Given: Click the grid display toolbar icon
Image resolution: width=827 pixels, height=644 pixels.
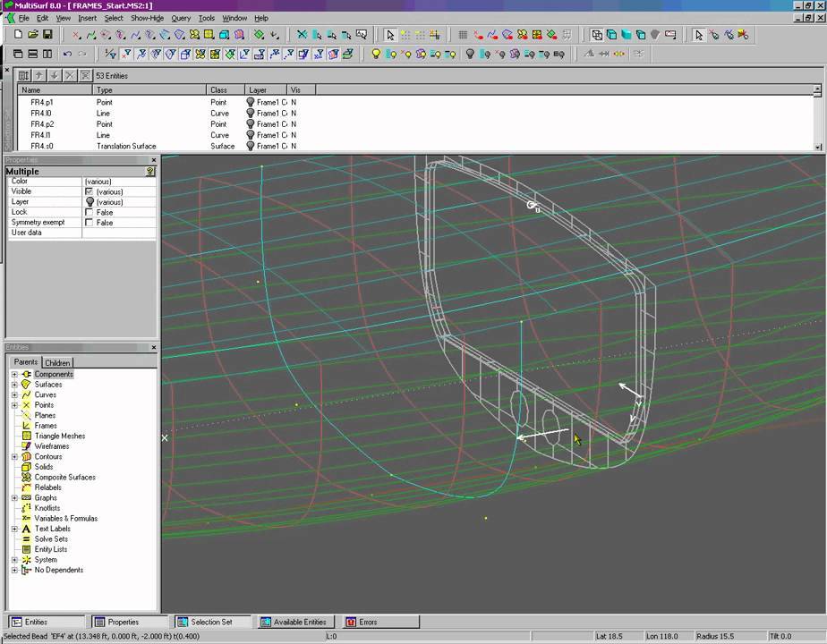Looking at the screenshot, I should tap(463, 35).
